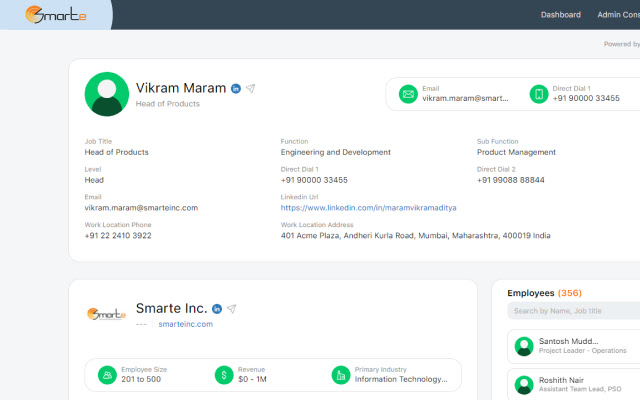The width and height of the screenshot is (640, 400).
Task: Open the LinkedIn URL maramvikramaditya link
Action: 368,208
